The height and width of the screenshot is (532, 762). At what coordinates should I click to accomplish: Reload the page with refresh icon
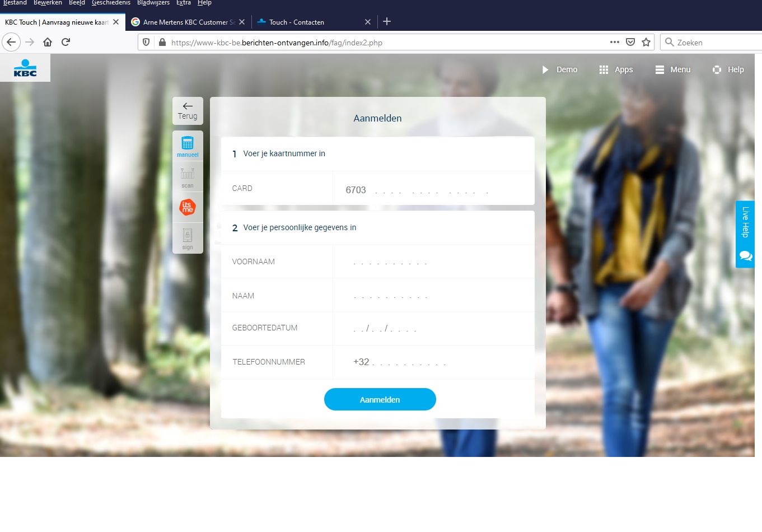(66, 42)
